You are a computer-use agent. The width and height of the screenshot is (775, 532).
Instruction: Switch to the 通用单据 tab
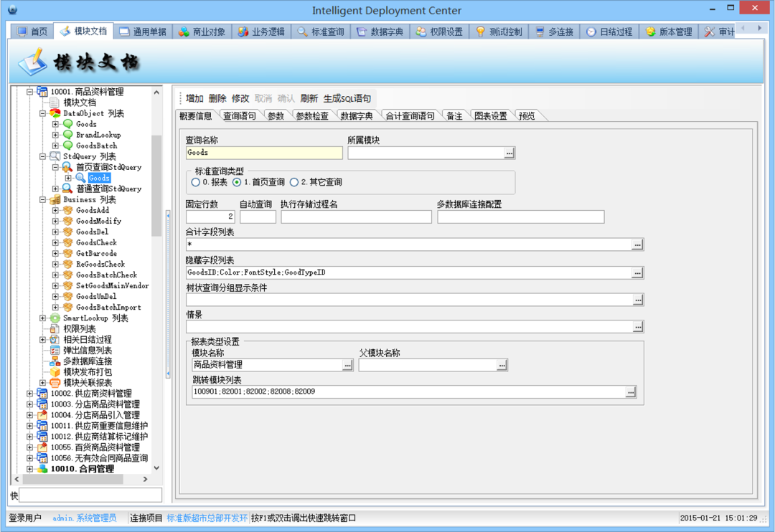coord(143,32)
